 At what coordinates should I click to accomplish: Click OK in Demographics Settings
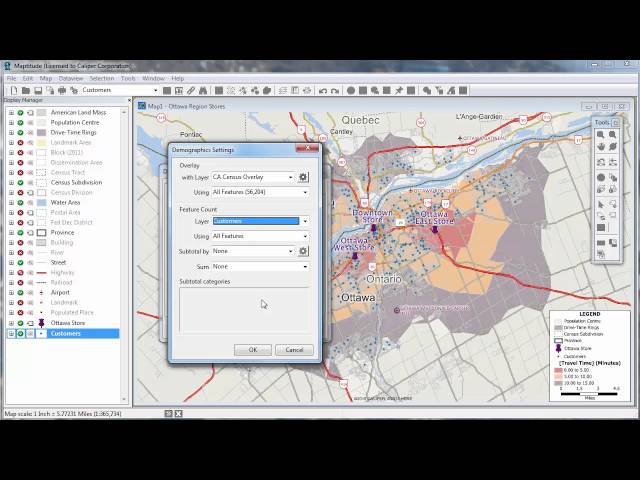coord(253,350)
